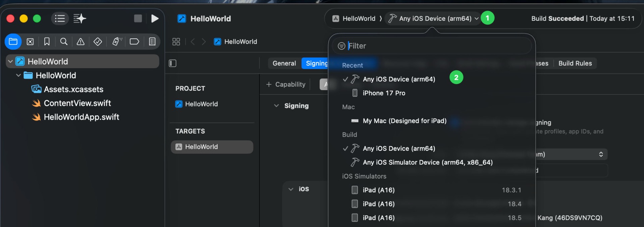Add a Capability

[x=286, y=84]
